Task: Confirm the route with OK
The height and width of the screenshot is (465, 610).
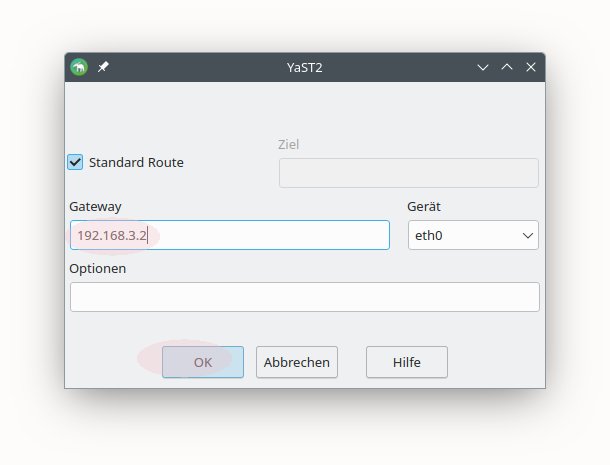Action: tap(203, 362)
